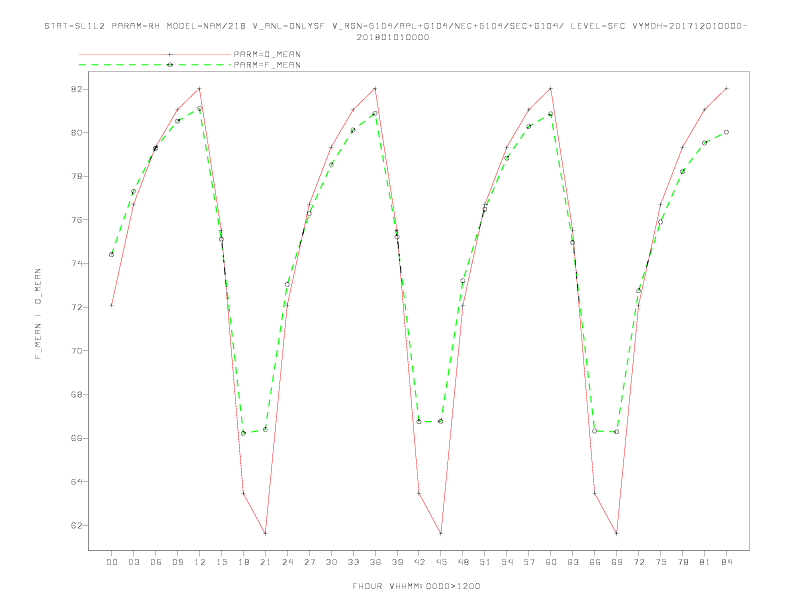The image size is (792, 612).
Task: Click forecast hour 18 on the horizontal axis
Action: coord(243,562)
